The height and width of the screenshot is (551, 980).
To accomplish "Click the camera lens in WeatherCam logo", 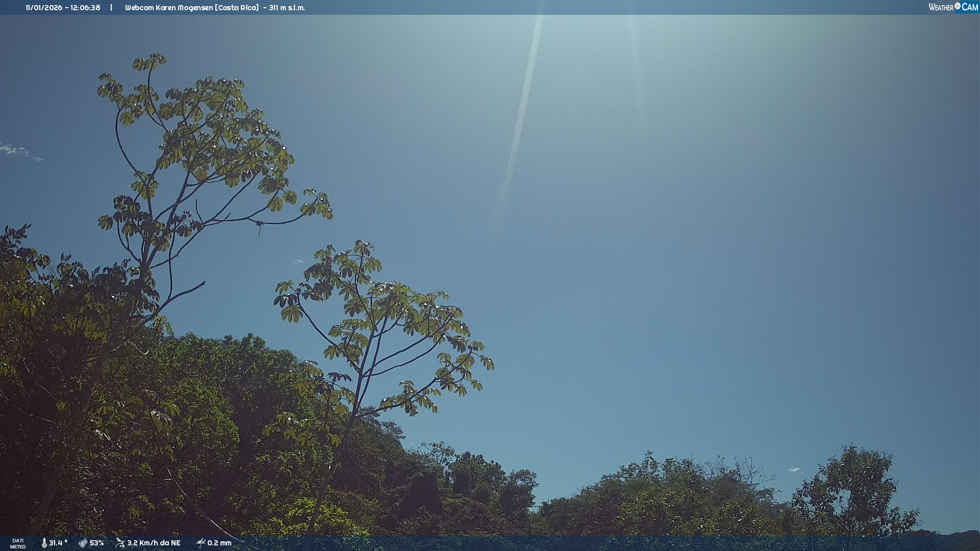I will (x=958, y=6).
